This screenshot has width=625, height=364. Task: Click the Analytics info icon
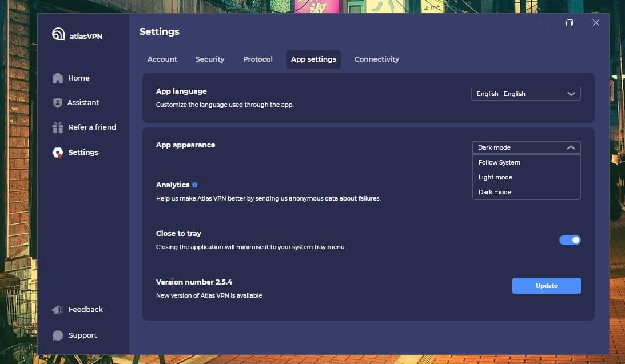pyautogui.click(x=194, y=185)
